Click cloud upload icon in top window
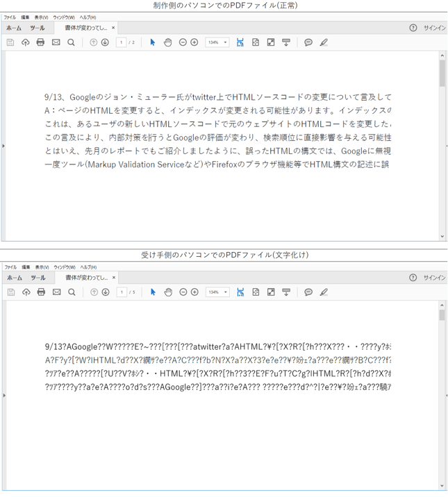This screenshot has height=497, width=448. click(x=26, y=42)
